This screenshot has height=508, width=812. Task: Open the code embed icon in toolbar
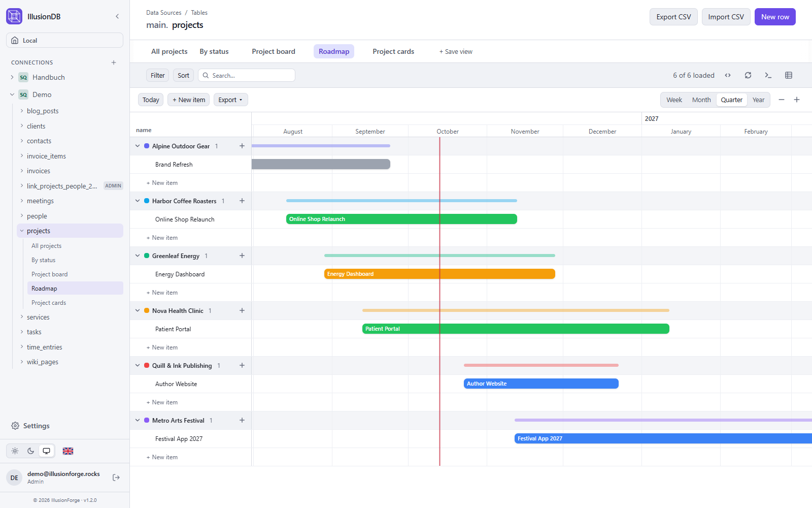[728, 75]
